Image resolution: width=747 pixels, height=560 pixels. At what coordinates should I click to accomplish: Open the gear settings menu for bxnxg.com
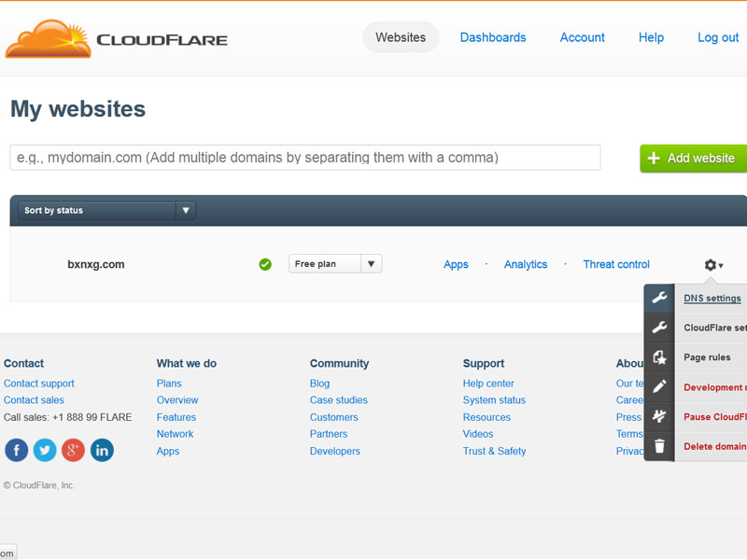[x=713, y=265]
